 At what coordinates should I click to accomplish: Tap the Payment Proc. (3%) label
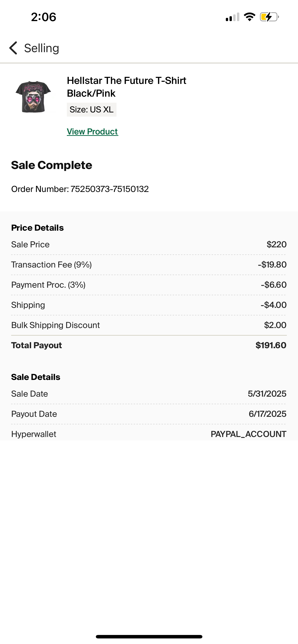tap(48, 285)
